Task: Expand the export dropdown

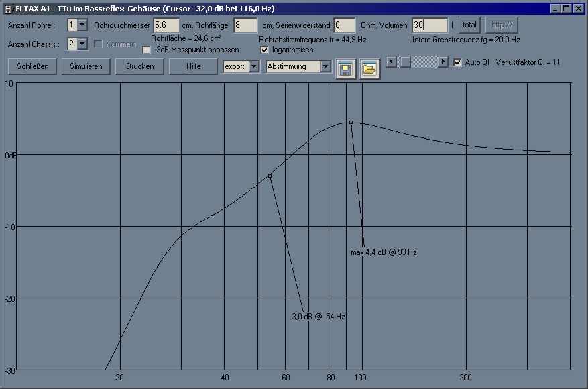Action: coord(254,66)
